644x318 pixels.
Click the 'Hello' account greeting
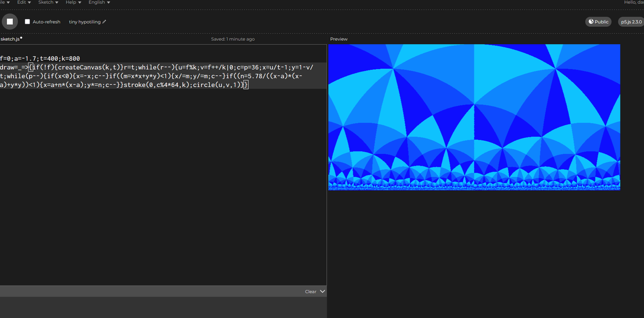(634, 3)
